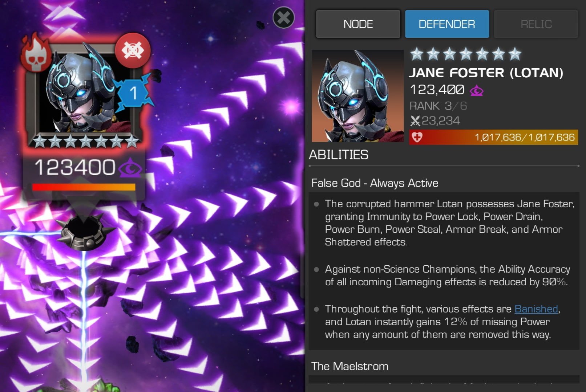Open the RELIC tab
586x392 pixels.
point(536,24)
